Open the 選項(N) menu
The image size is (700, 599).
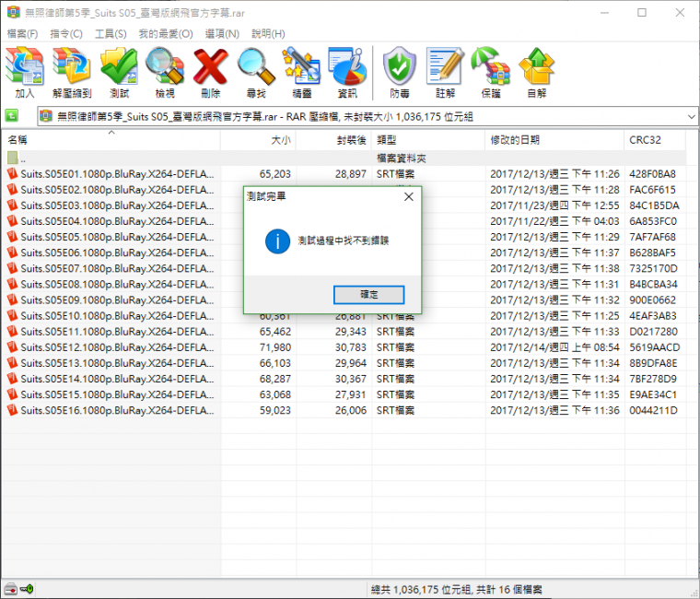[222, 33]
